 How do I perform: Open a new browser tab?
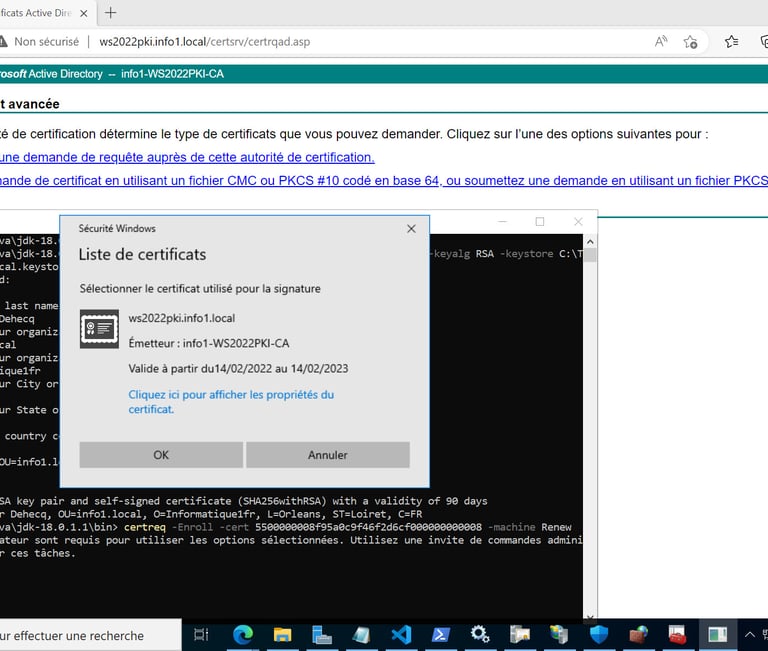(111, 13)
